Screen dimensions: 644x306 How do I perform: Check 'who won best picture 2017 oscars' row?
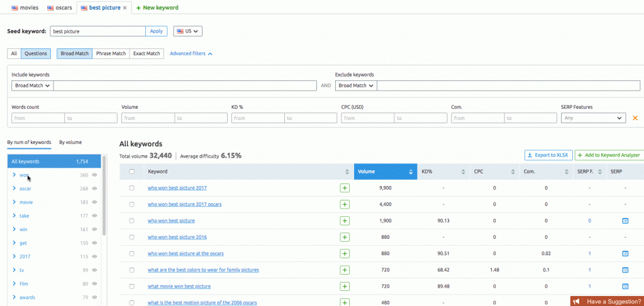pos(132,204)
